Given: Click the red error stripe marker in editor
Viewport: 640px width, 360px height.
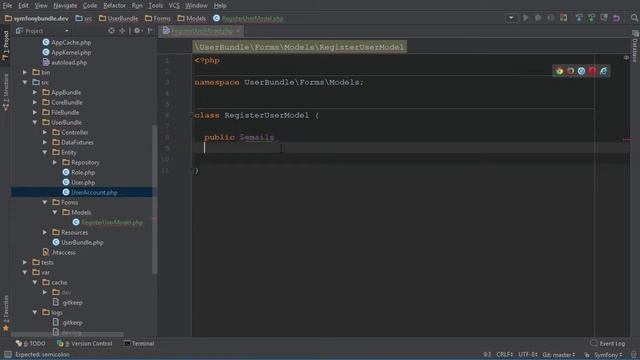Looking at the screenshot, I should point(627,140).
